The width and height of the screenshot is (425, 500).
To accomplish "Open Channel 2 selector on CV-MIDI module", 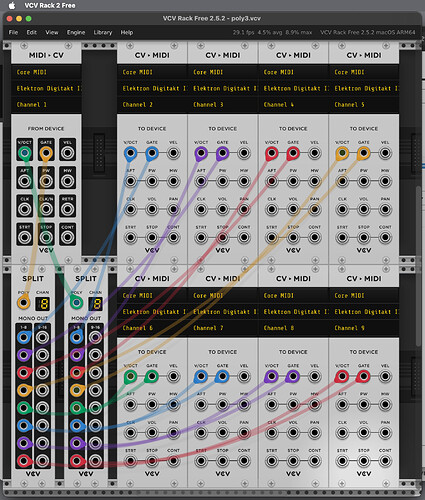I will 152,105.
